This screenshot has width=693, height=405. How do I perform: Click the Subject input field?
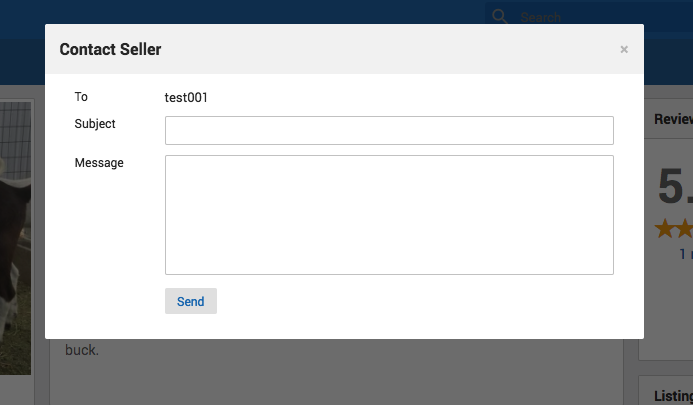389,130
